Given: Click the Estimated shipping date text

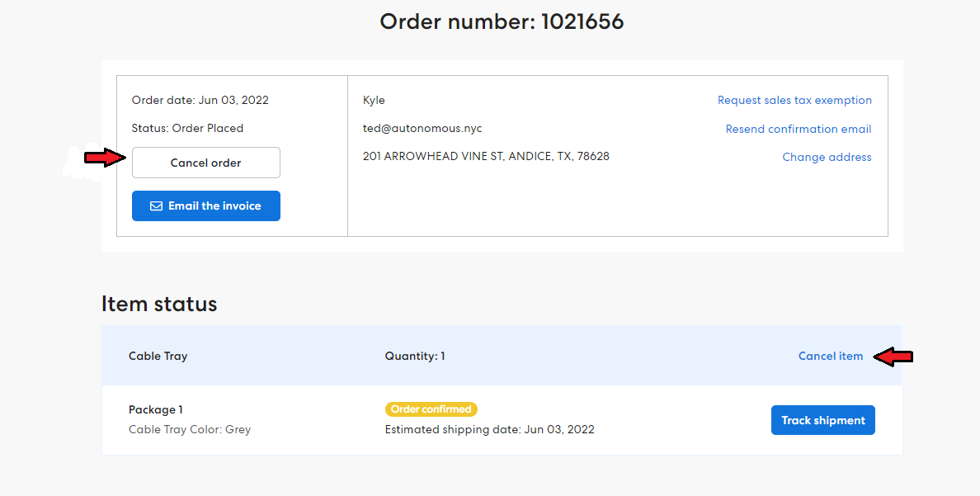Looking at the screenshot, I should point(489,429).
